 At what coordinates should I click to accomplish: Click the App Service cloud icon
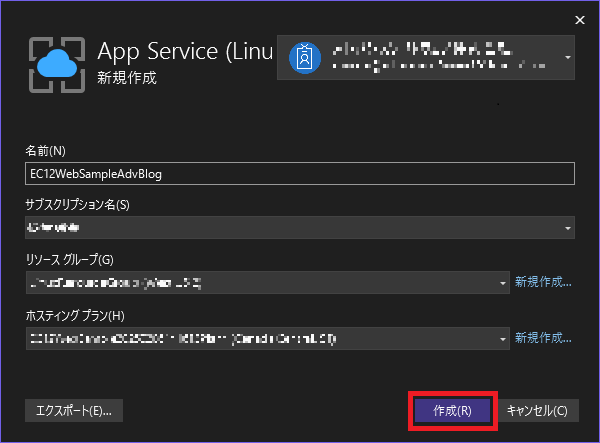click(57, 65)
